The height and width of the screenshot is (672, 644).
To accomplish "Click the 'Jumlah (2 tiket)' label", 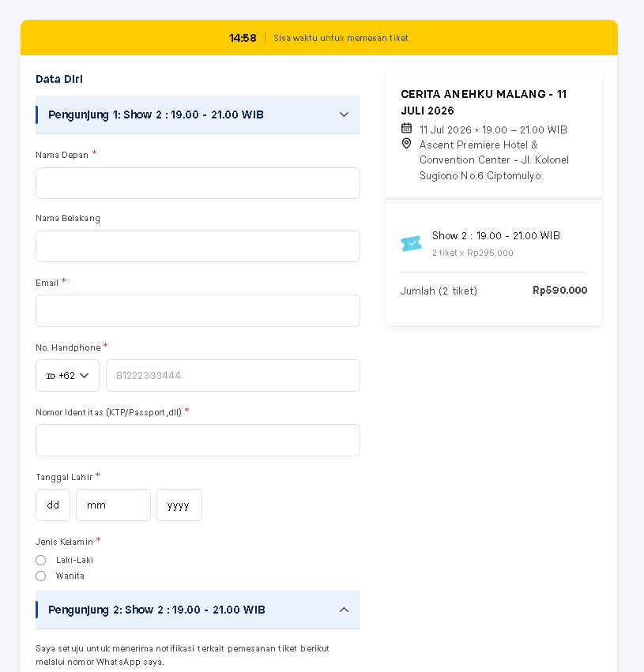I will 439,291.
